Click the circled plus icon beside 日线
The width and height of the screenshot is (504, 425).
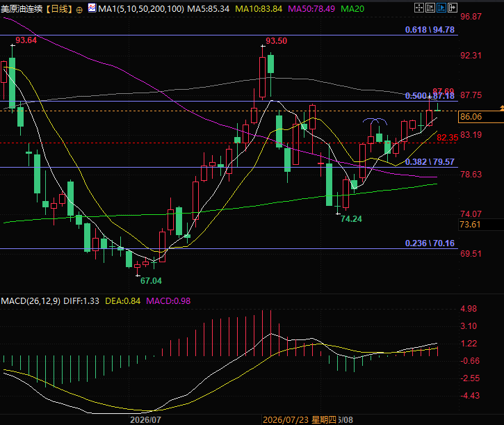click(x=79, y=10)
